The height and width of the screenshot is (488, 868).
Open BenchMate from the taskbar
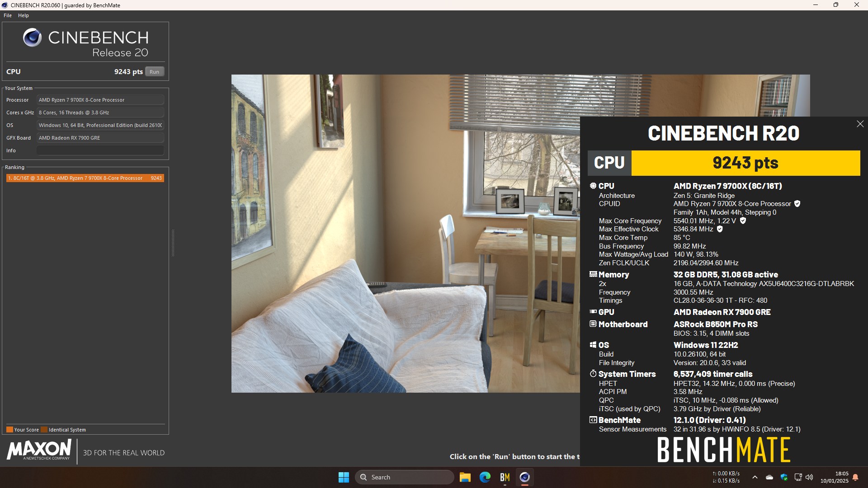pos(505,477)
